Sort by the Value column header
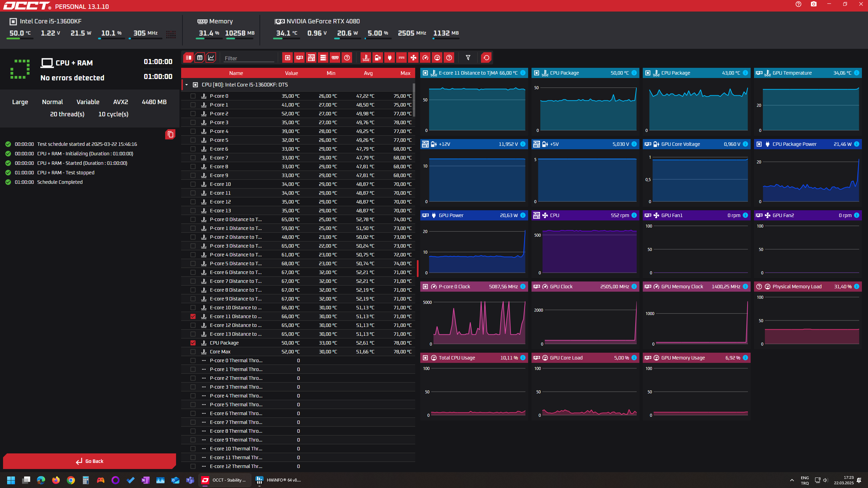The image size is (868, 488). click(291, 73)
